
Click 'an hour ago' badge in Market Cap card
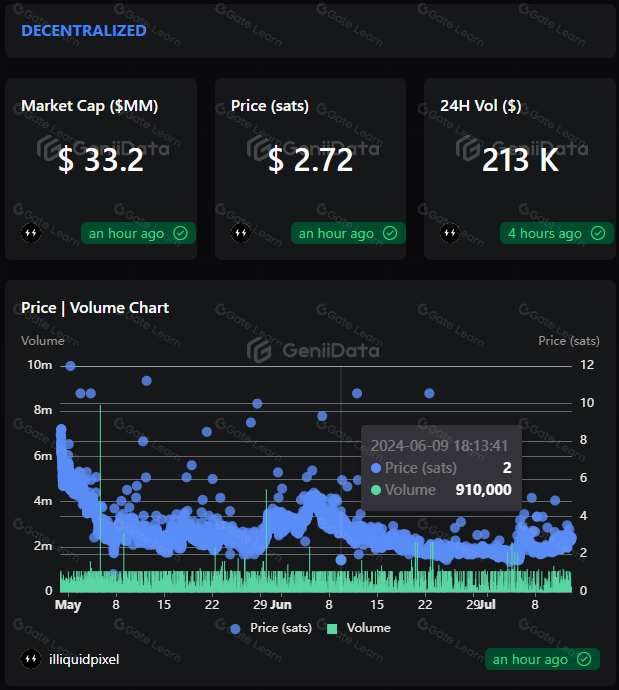pos(138,233)
